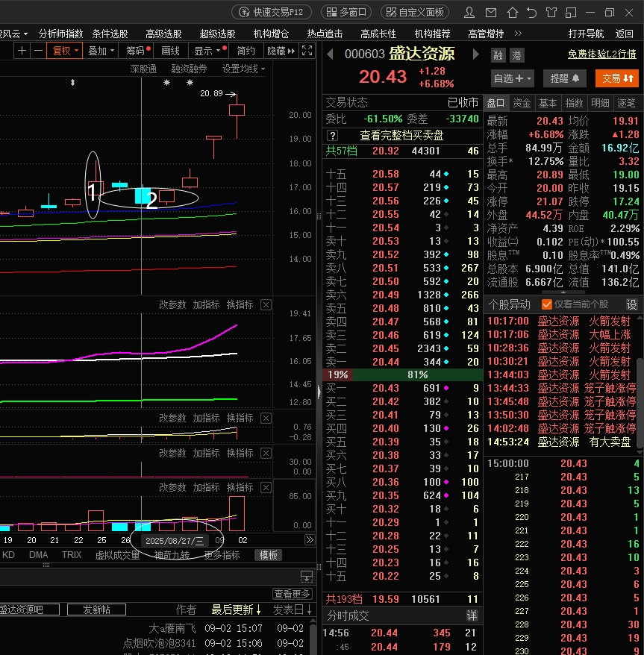644x655 pixels.
Task: Switch to the 逐笔 tab
Action: click(626, 103)
